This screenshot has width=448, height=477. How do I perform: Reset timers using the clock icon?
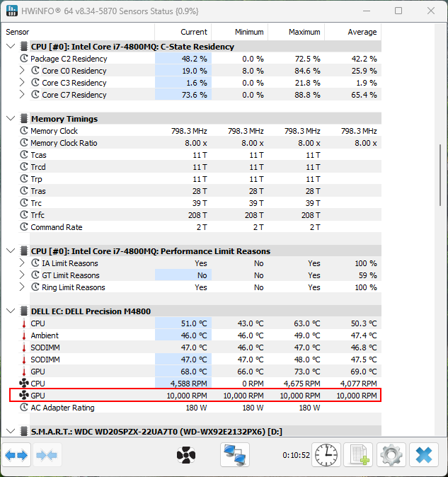(x=326, y=455)
